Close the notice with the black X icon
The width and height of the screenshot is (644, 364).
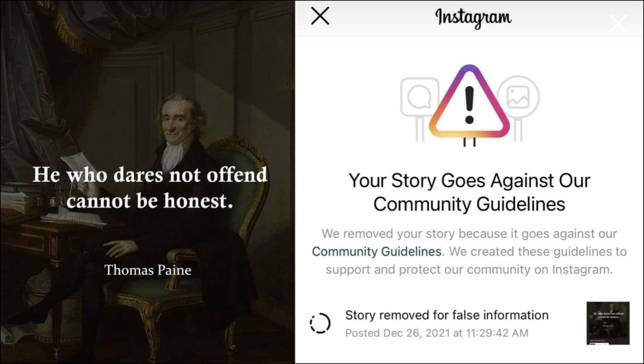pos(320,16)
